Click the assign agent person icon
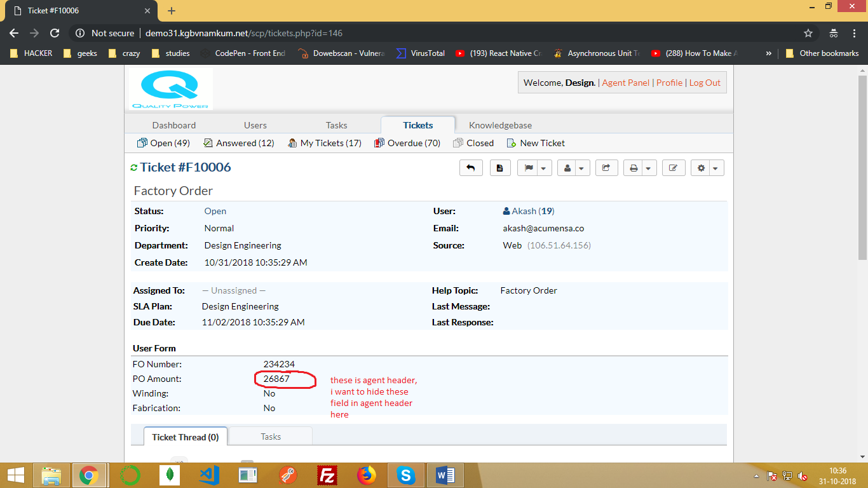This screenshot has width=868, height=488. [569, 167]
